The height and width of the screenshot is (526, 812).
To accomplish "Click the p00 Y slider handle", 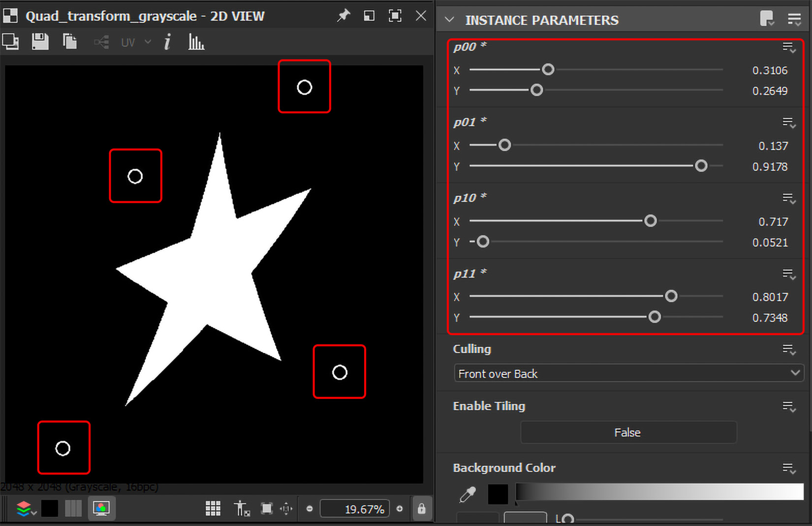I will 536,90.
